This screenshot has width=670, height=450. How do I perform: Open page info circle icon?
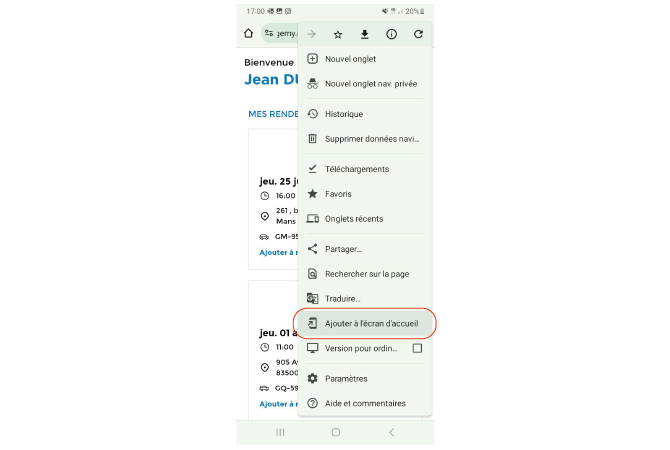coord(391,34)
